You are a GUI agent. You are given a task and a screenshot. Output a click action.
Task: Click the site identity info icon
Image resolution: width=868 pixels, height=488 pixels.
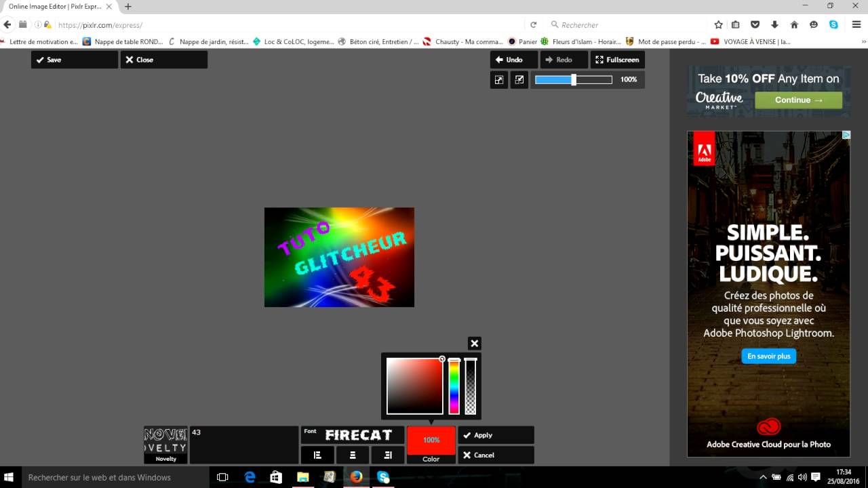pos(38,24)
